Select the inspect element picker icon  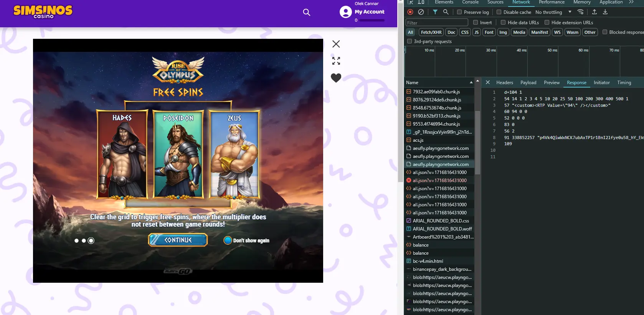pyautogui.click(x=410, y=2)
